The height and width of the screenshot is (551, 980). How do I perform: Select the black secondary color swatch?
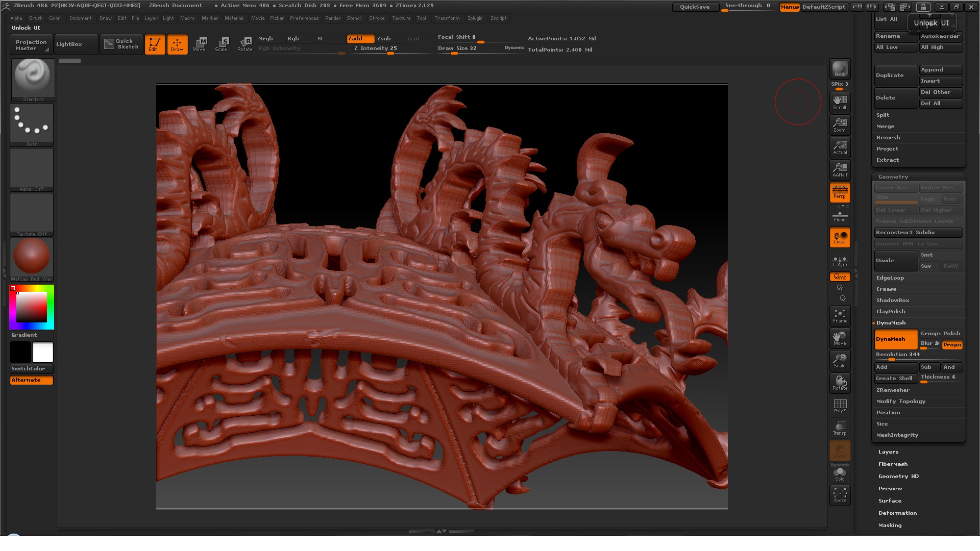pos(20,352)
